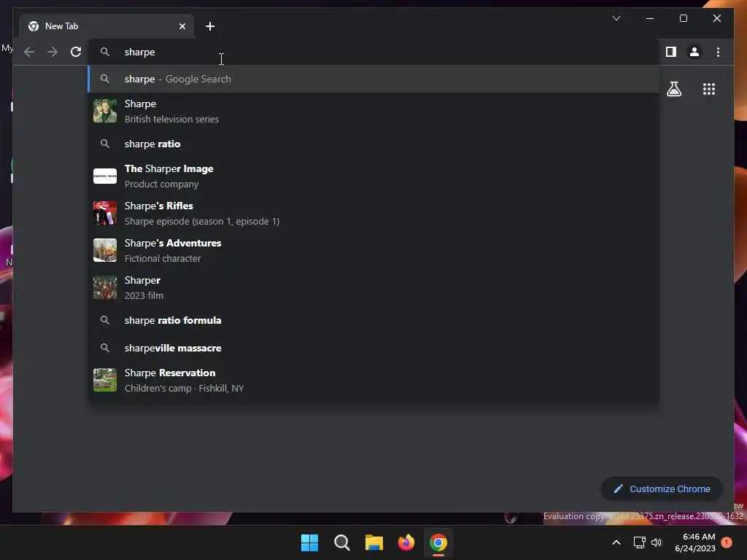This screenshot has width=747, height=560.
Task: Open the Chrome profile menu
Action: tap(694, 52)
